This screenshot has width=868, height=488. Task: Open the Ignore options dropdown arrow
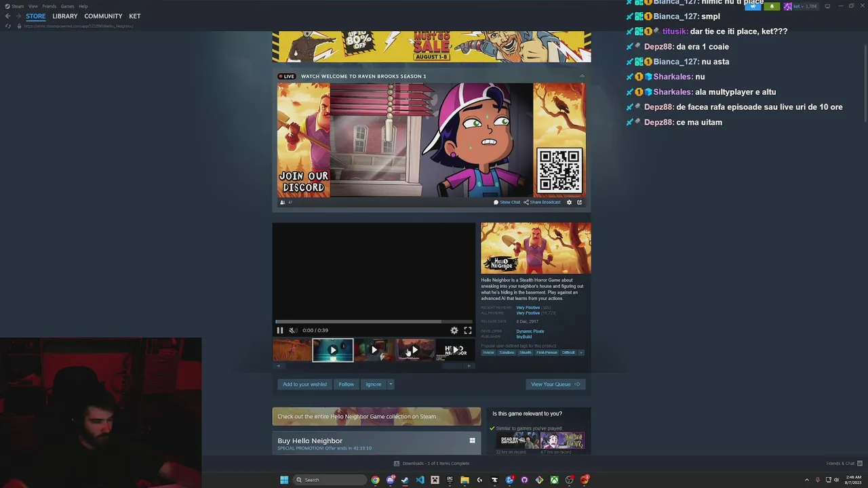391,384
